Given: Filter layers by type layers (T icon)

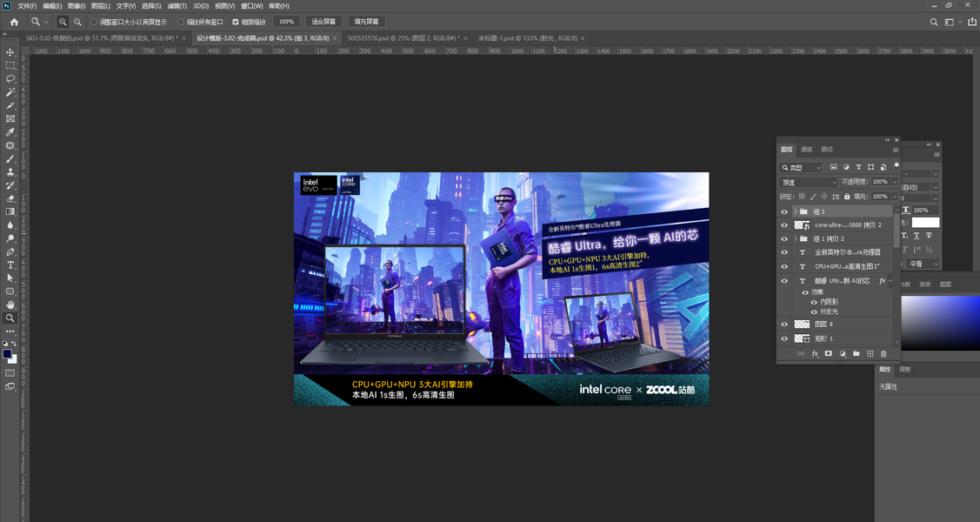Looking at the screenshot, I should [859, 167].
